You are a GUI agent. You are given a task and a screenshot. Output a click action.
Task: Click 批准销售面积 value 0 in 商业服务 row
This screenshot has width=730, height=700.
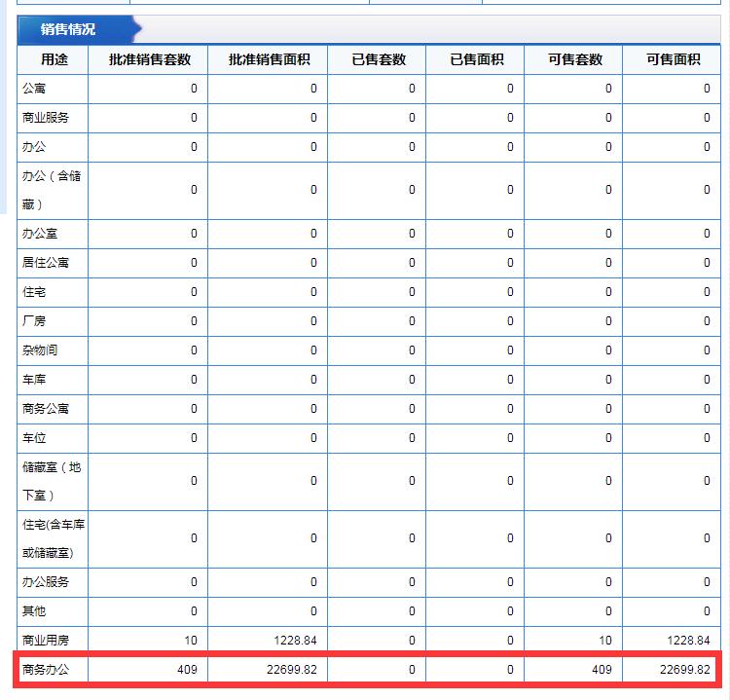(313, 118)
